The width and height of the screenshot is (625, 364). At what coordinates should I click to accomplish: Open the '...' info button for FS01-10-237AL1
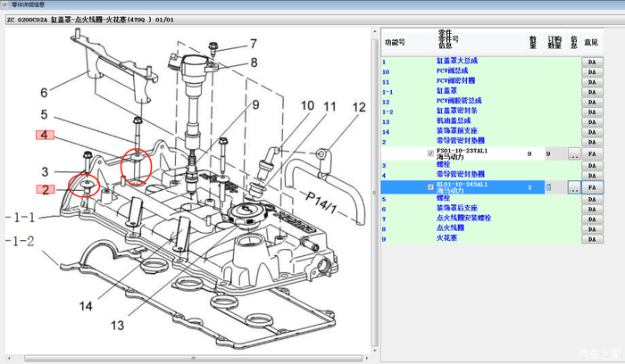pos(574,154)
